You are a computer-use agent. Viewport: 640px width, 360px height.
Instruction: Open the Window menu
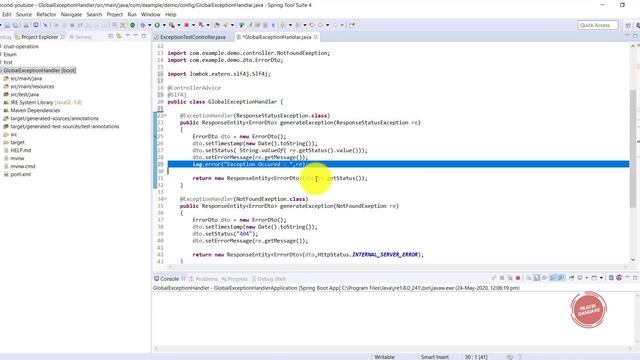pos(150,14)
